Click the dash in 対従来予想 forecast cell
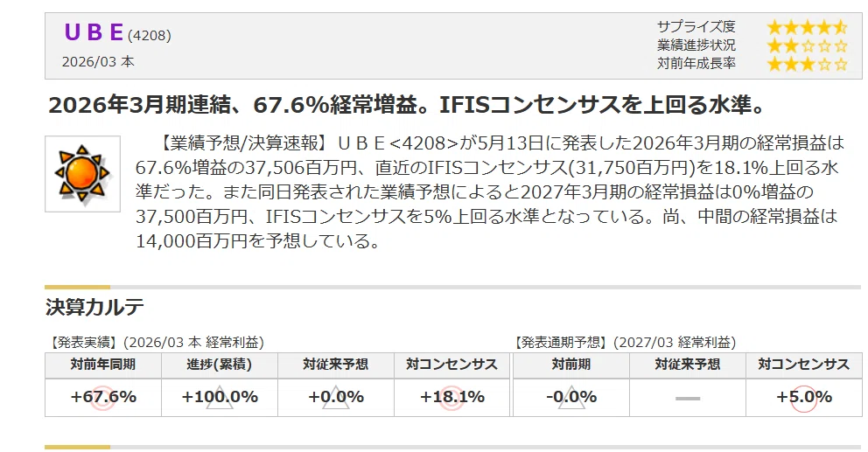Image resolution: width=868 pixels, height=452 pixels. (x=688, y=399)
